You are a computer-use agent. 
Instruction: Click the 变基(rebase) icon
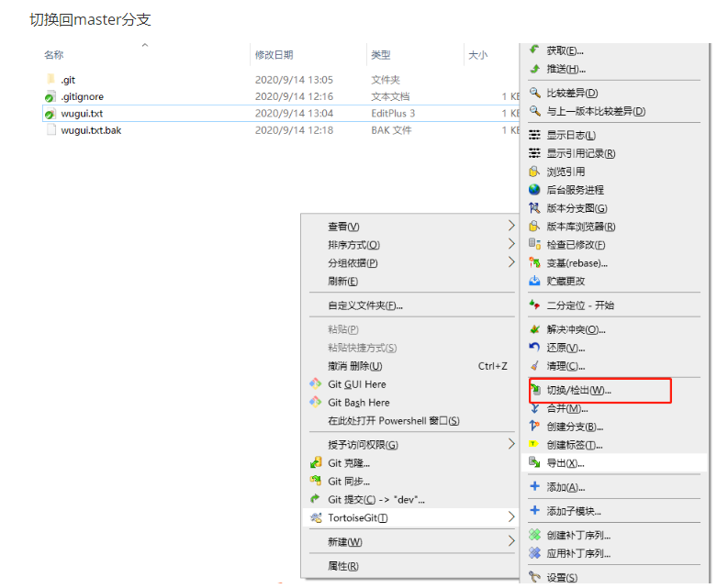click(534, 262)
